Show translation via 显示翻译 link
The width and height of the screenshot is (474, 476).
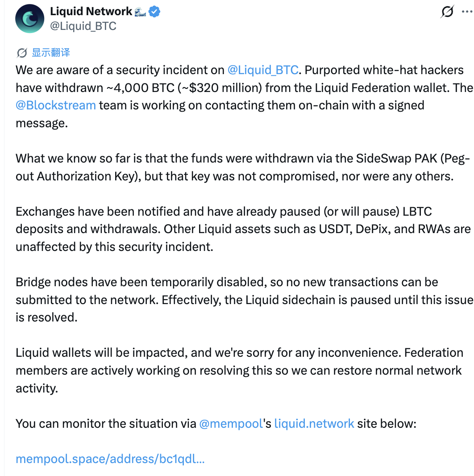51,53
